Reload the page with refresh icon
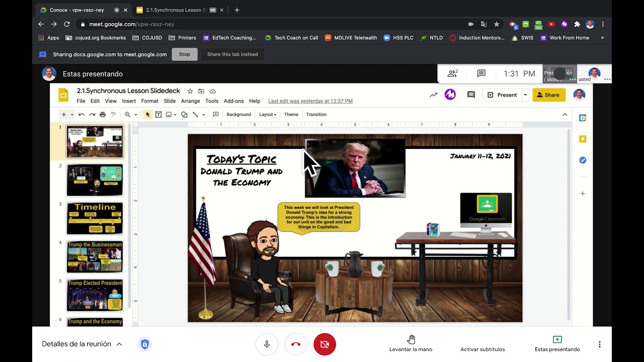 67,24
